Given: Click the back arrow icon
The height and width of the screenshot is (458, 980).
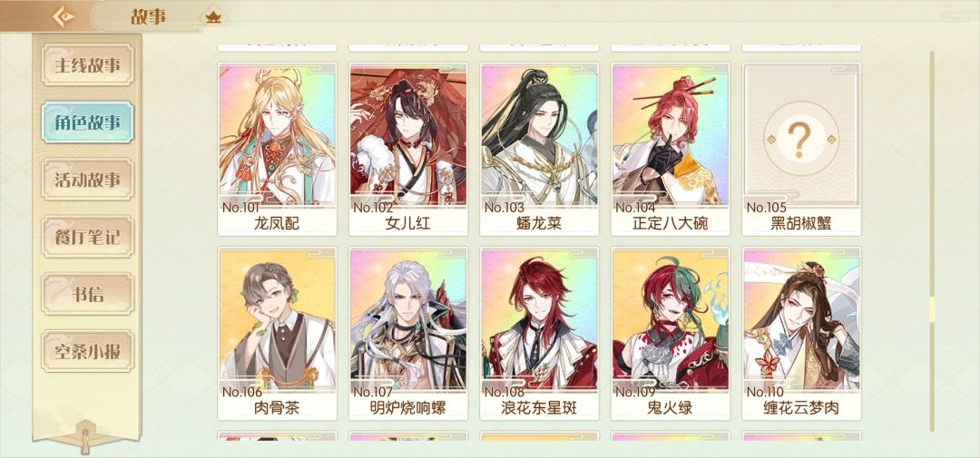Looking at the screenshot, I should click(x=64, y=16).
